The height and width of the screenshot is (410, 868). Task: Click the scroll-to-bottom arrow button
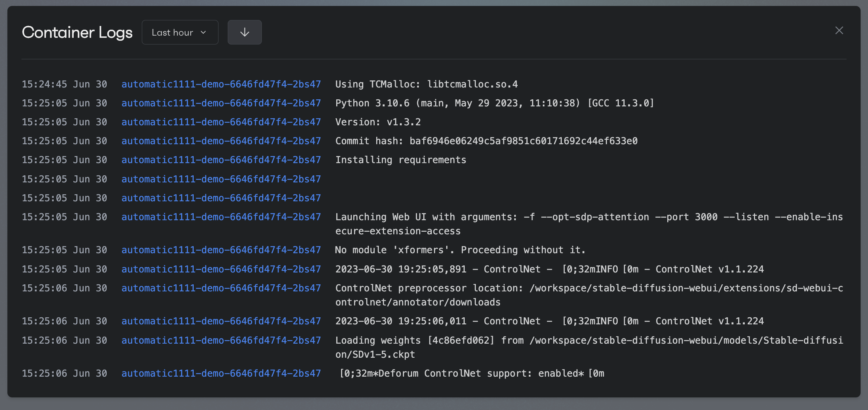click(244, 33)
